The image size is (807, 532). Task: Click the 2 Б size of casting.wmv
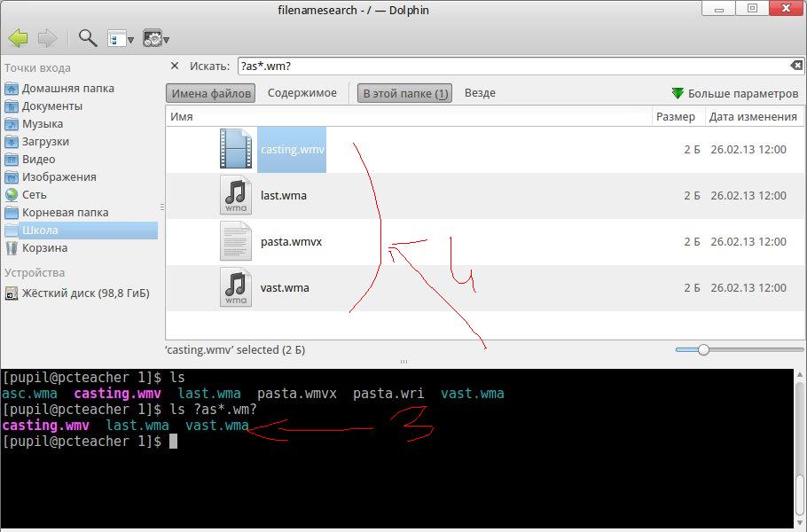coord(692,150)
